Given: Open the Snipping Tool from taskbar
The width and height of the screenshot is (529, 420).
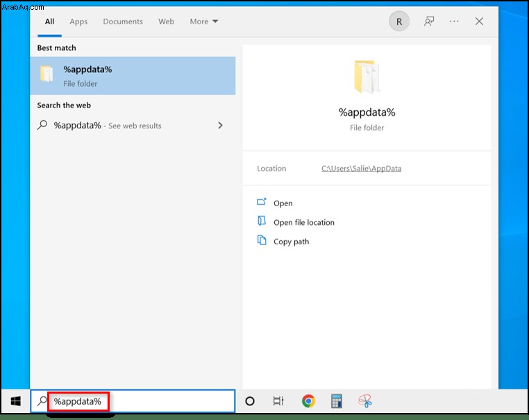Looking at the screenshot, I should [365, 401].
